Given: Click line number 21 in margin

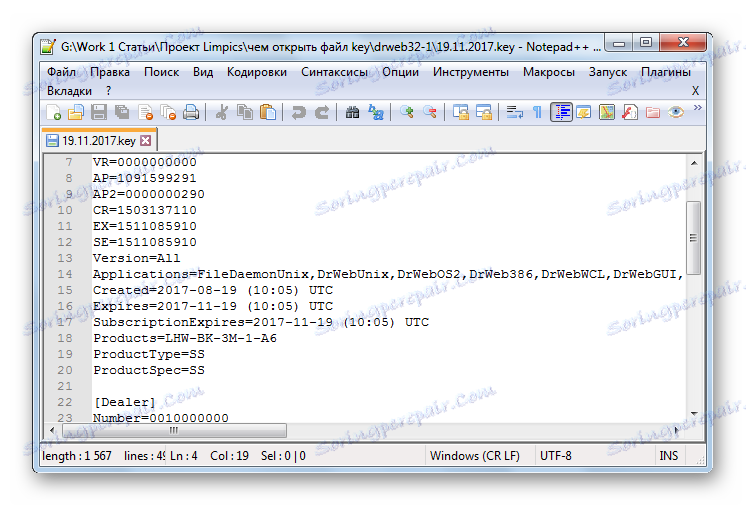Looking at the screenshot, I should (65, 386).
